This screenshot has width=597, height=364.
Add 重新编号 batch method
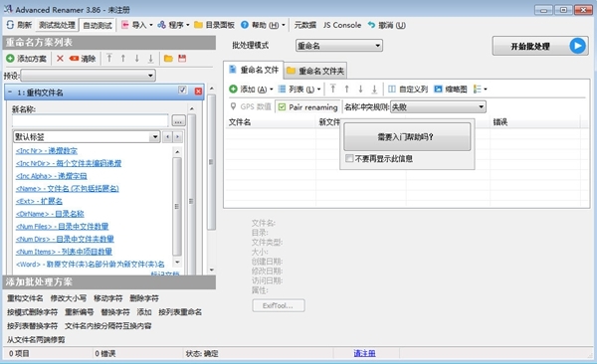point(79,312)
